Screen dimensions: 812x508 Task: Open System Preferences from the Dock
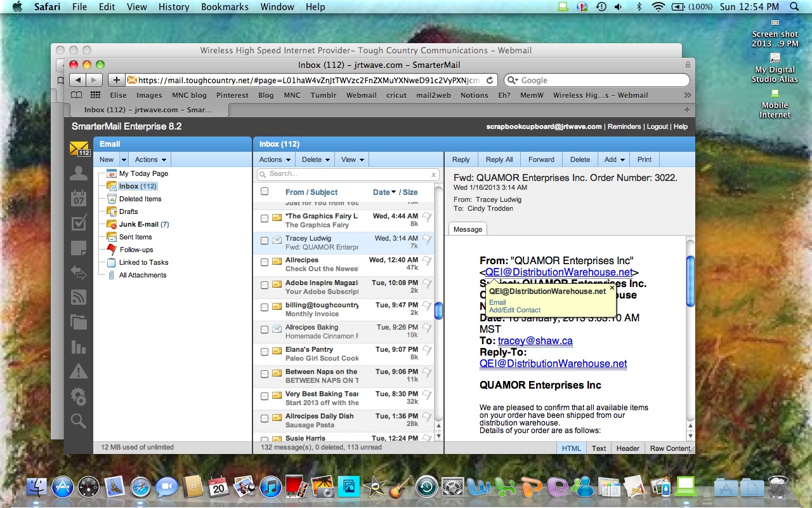453,487
